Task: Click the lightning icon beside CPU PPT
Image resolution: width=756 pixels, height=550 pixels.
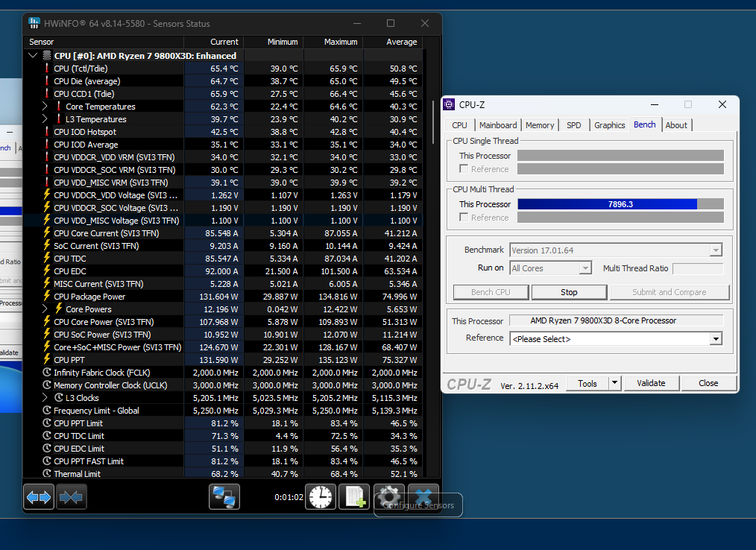Action: coord(47,359)
